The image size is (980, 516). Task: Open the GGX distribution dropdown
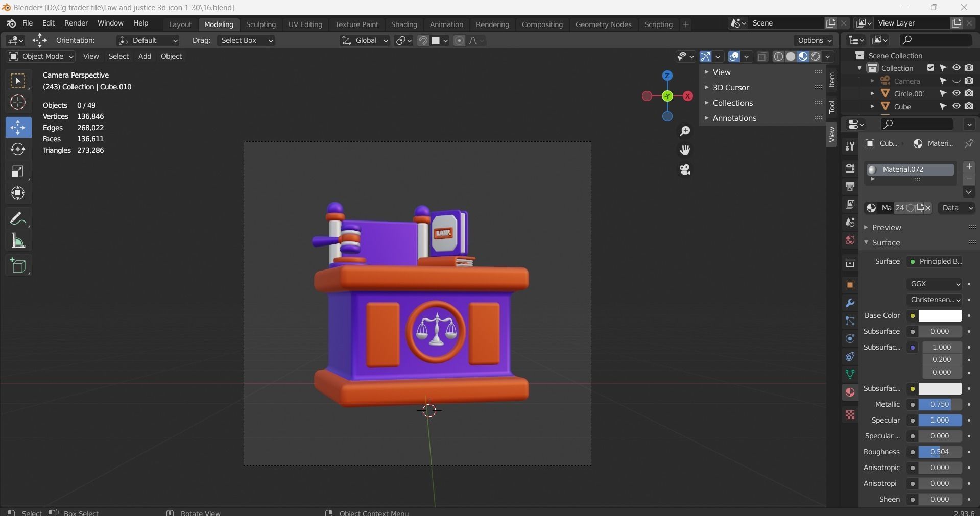pos(935,284)
